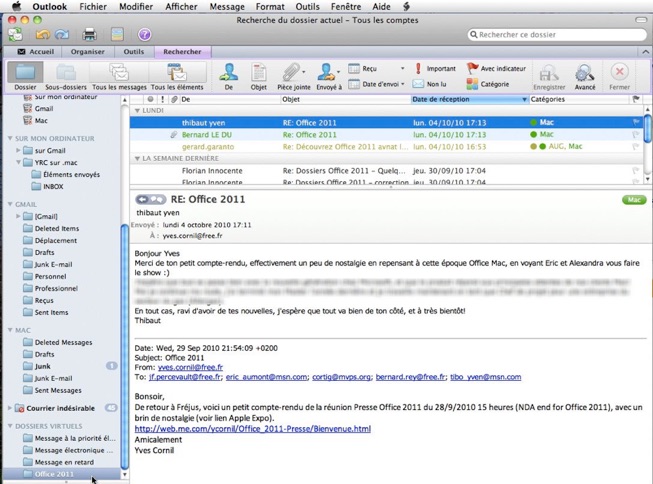Screen dimensions: 653x484
Task: Click the Undo arrow icon
Action: pyautogui.click(x=42, y=35)
